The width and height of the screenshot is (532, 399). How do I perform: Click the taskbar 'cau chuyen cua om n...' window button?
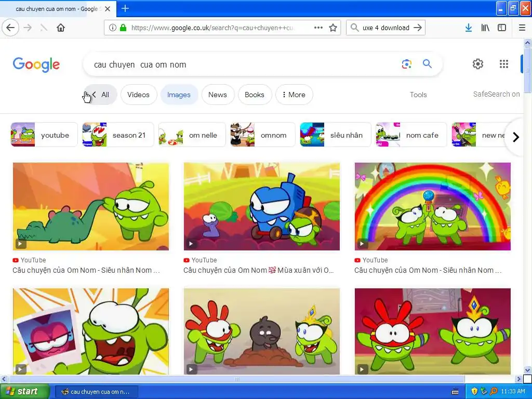pos(96,392)
